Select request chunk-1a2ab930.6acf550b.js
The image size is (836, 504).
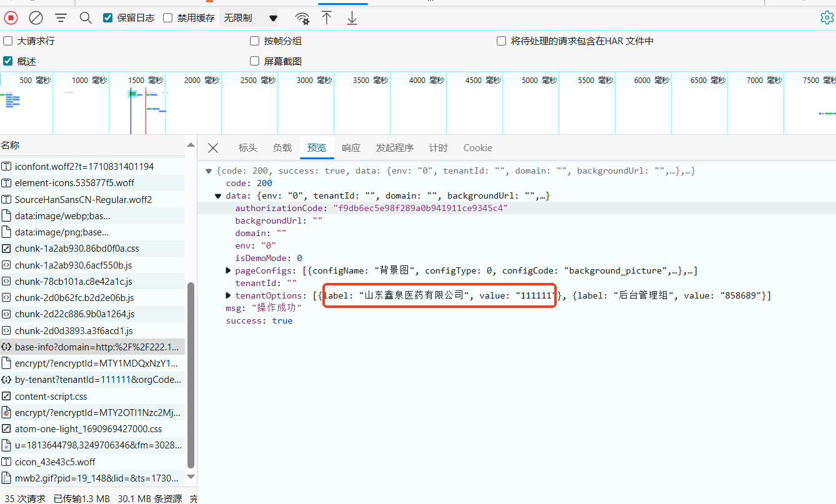click(92, 265)
